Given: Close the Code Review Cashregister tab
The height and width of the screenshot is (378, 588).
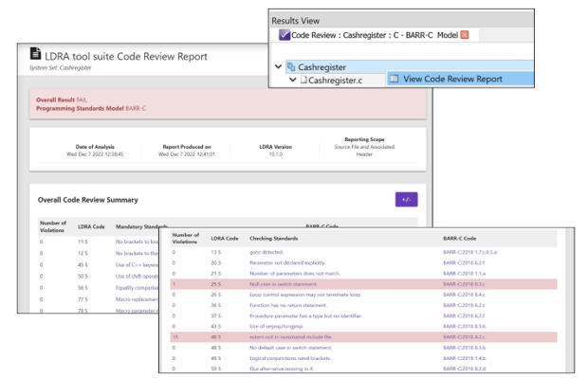Looking at the screenshot, I should coord(465,35).
